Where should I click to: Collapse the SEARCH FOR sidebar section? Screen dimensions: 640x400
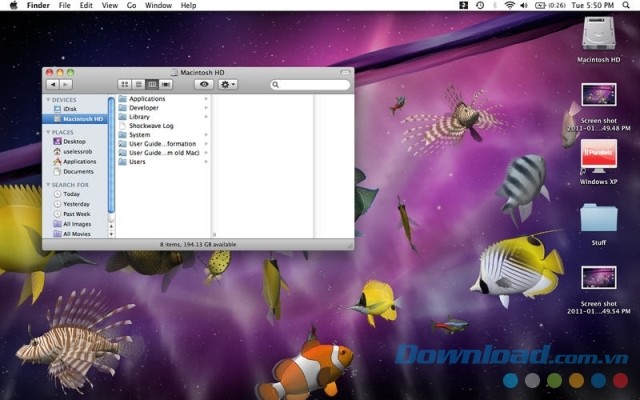click(x=48, y=185)
